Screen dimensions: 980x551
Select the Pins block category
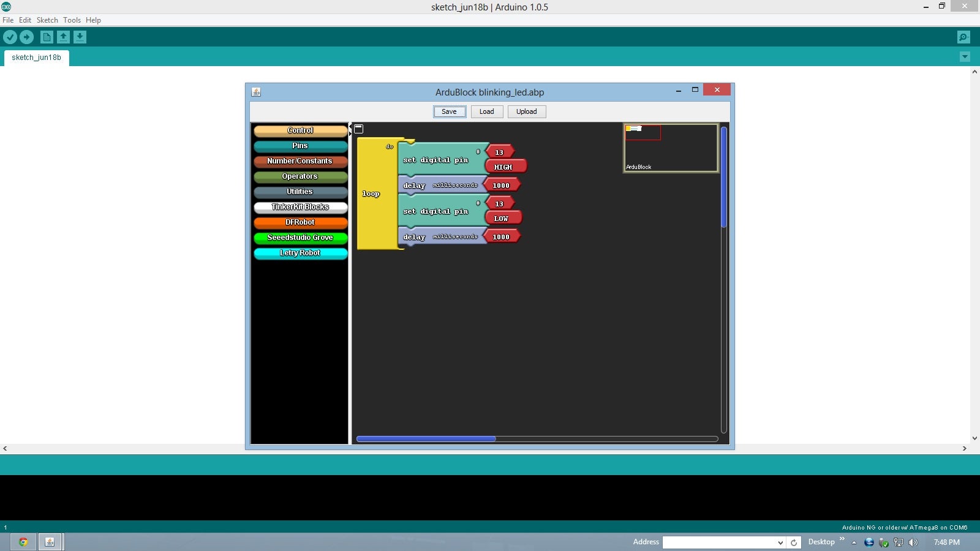(x=300, y=146)
